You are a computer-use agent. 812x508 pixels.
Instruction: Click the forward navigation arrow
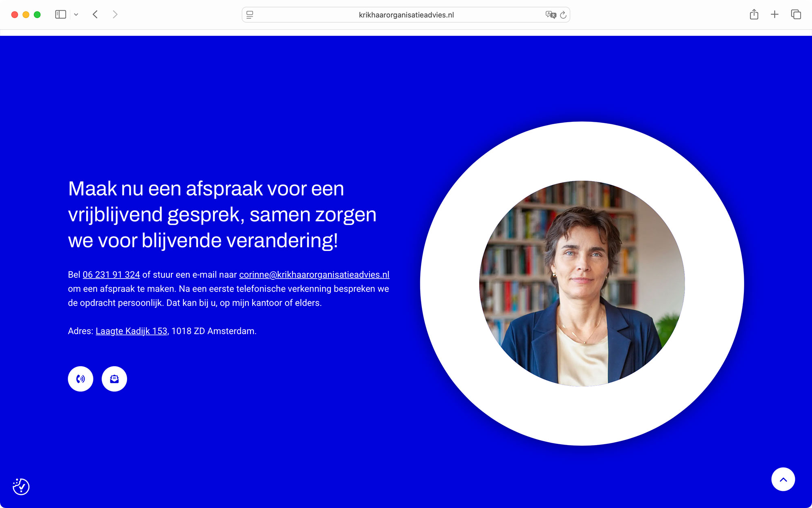coord(115,14)
